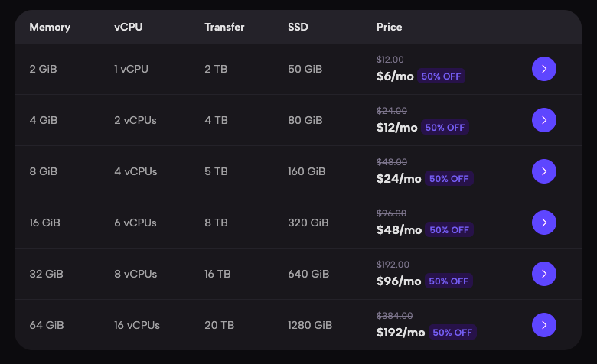Click the arrow button for the $192/mo plan
597x364 pixels.
(543, 325)
